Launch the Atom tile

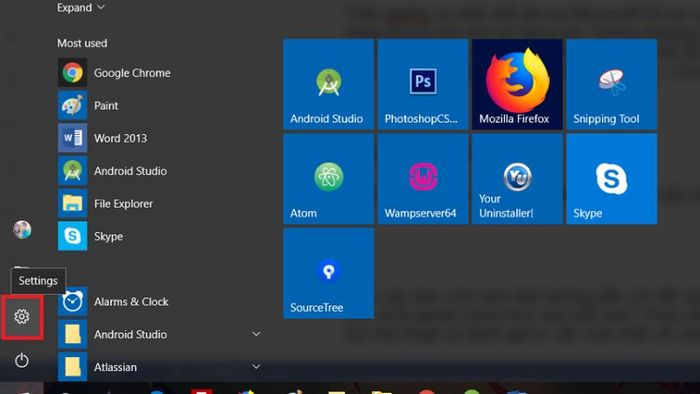pos(328,178)
